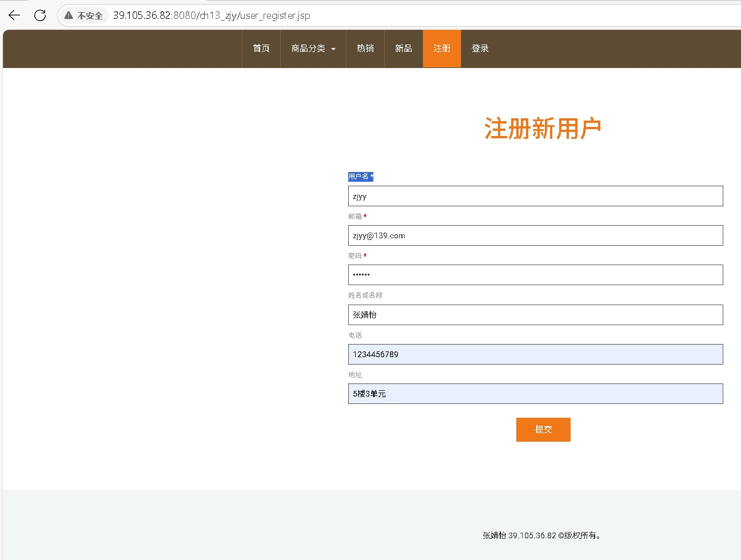Click the 姓名或名称 input with 张婧怡

(535, 315)
